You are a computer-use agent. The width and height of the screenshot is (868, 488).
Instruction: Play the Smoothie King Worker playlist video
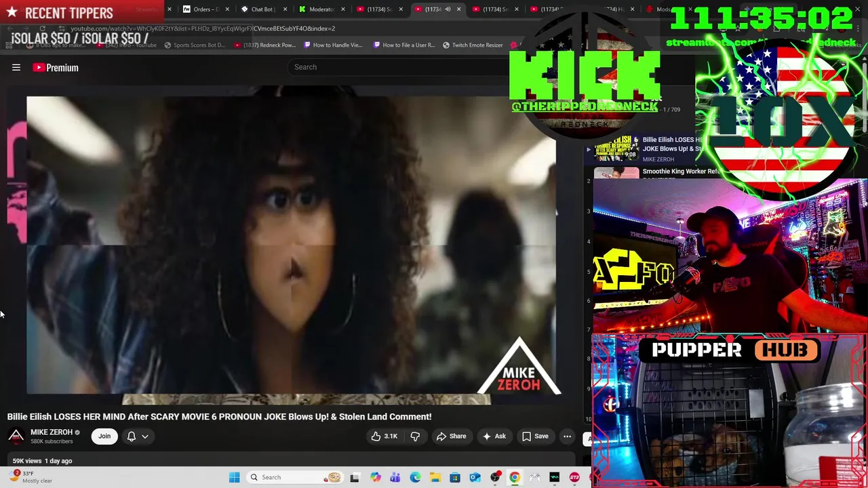point(681,172)
